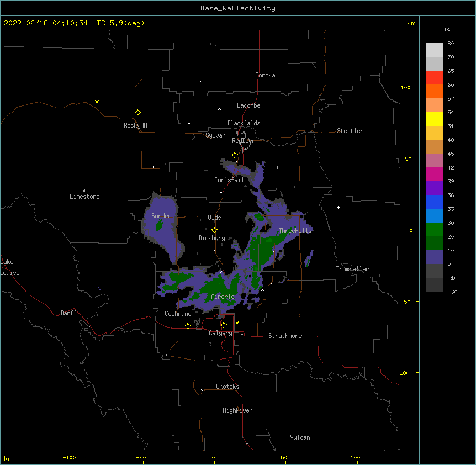Click the Calgary label
Image resolution: width=476 pixels, height=465 pixels.
click(x=220, y=333)
